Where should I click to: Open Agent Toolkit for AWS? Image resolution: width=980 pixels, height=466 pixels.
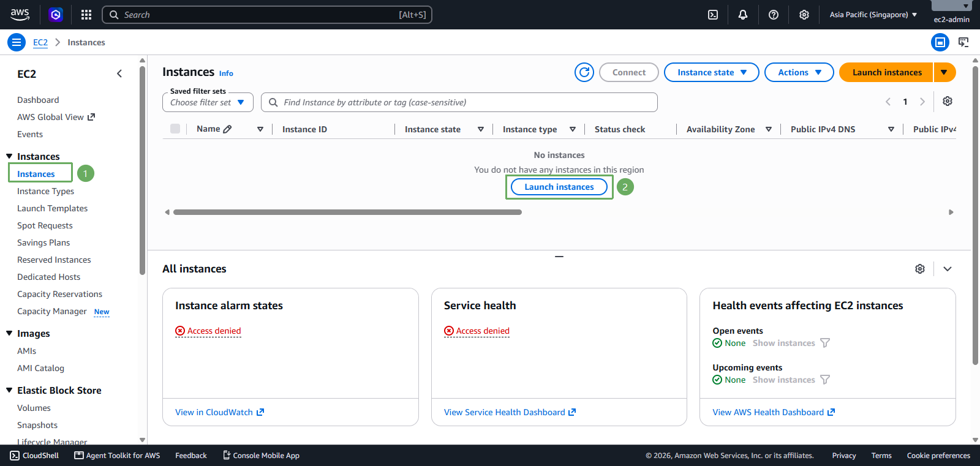tap(117, 456)
